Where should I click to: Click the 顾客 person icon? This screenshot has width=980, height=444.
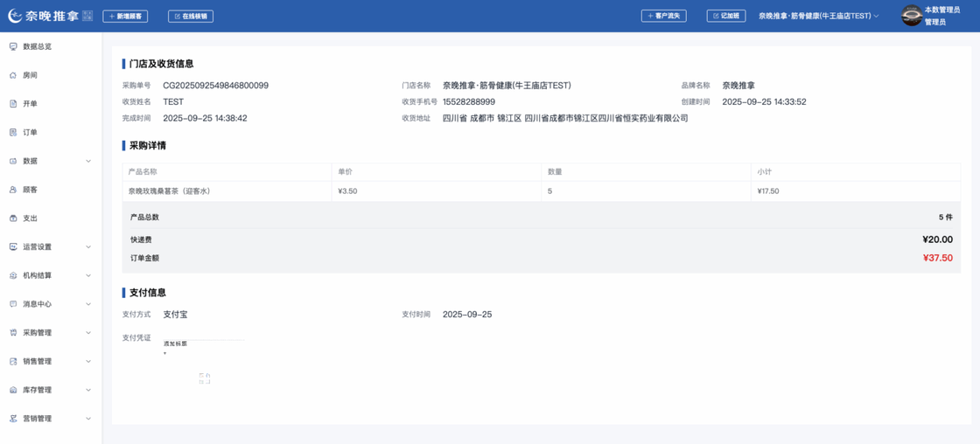pyautogui.click(x=13, y=189)
